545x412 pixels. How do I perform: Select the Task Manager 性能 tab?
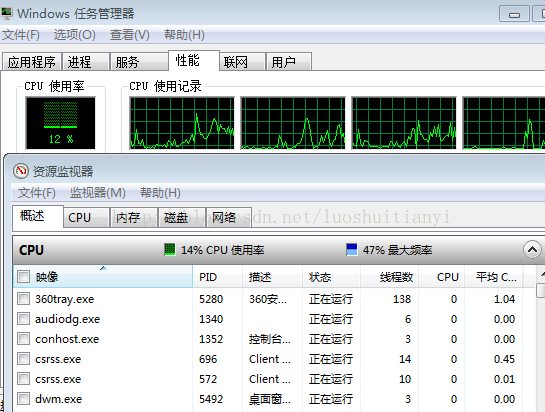pyautogui.click(x=194, y=60)
